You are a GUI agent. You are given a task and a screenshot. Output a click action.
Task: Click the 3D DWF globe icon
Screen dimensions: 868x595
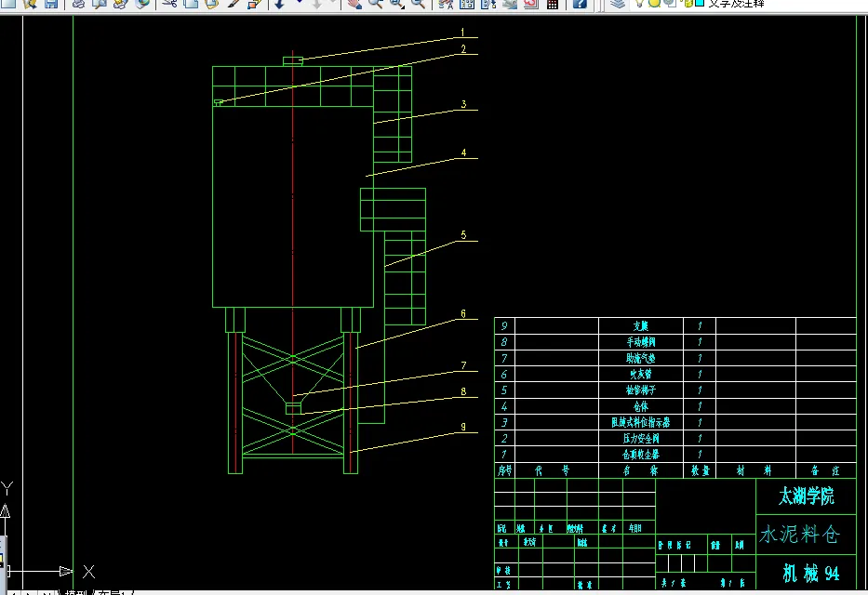tap(141, 4)
